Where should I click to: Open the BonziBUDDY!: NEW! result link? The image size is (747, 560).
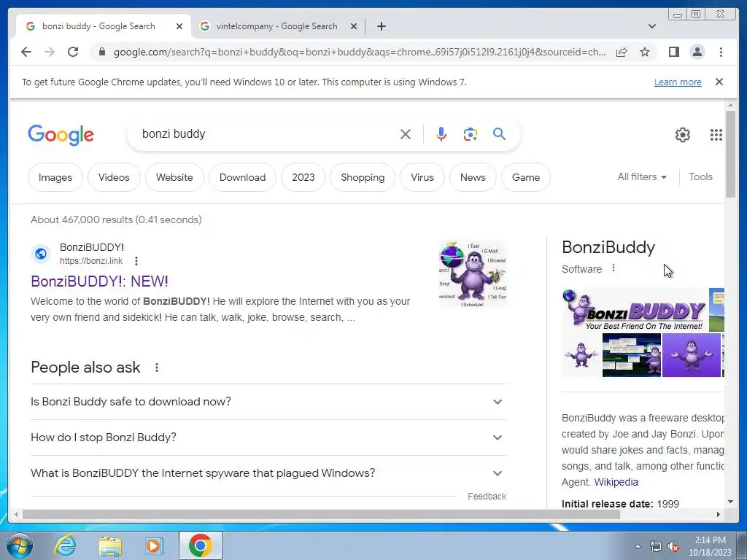pyautogui.click(x=99, y=281)
